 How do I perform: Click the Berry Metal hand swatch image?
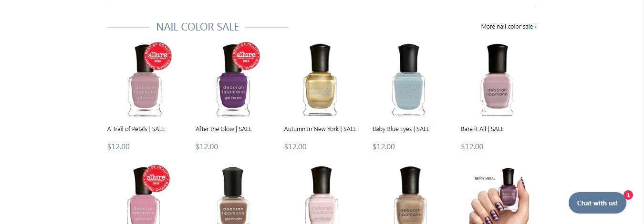click(498, 195)
